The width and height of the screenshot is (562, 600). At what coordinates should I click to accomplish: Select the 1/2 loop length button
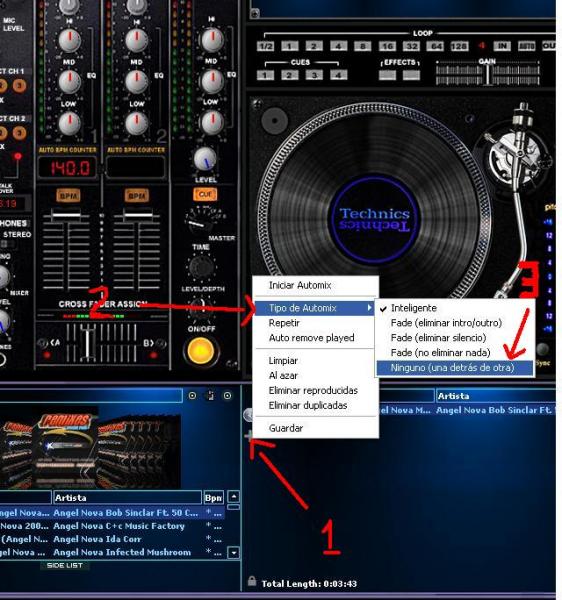(265, 47)
